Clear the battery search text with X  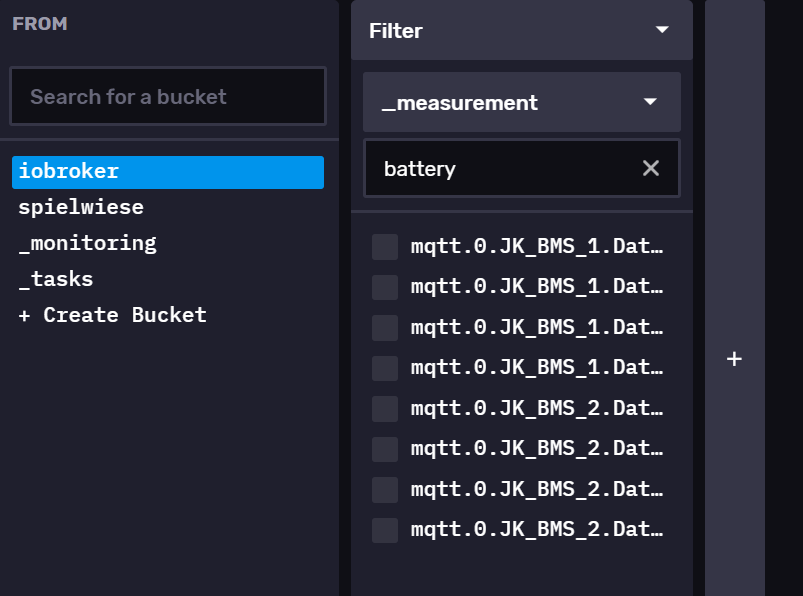pyautogui.click(x=650, y=168)
